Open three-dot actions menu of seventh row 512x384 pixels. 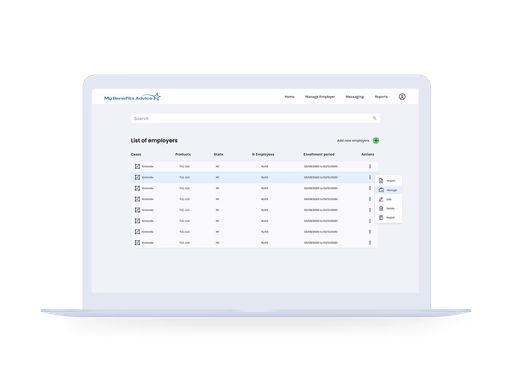370,232
